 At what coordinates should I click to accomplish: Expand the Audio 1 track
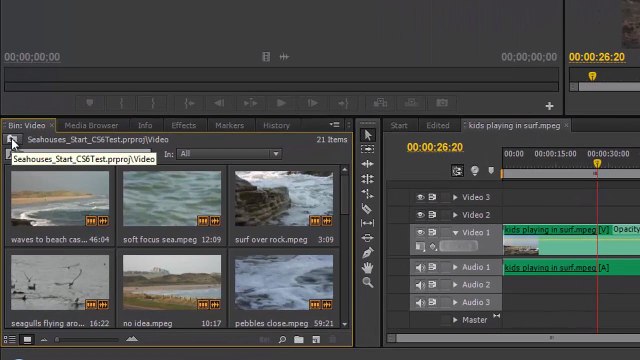click(455, 267)
